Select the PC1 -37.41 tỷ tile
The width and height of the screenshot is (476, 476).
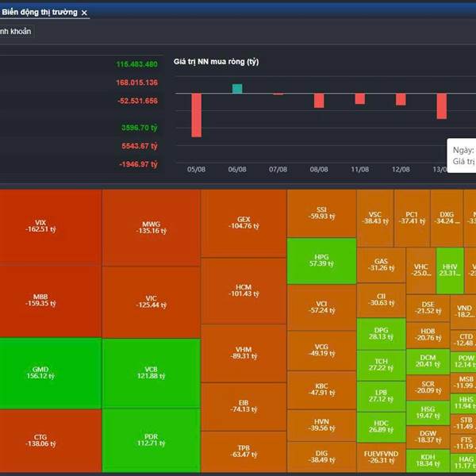(x=412, y=218)
